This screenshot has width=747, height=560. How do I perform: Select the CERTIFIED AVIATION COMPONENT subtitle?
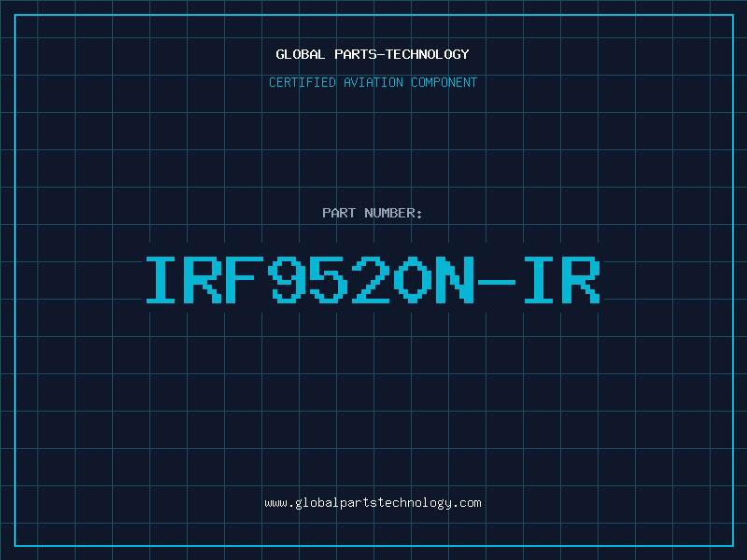tap(373, 82)
